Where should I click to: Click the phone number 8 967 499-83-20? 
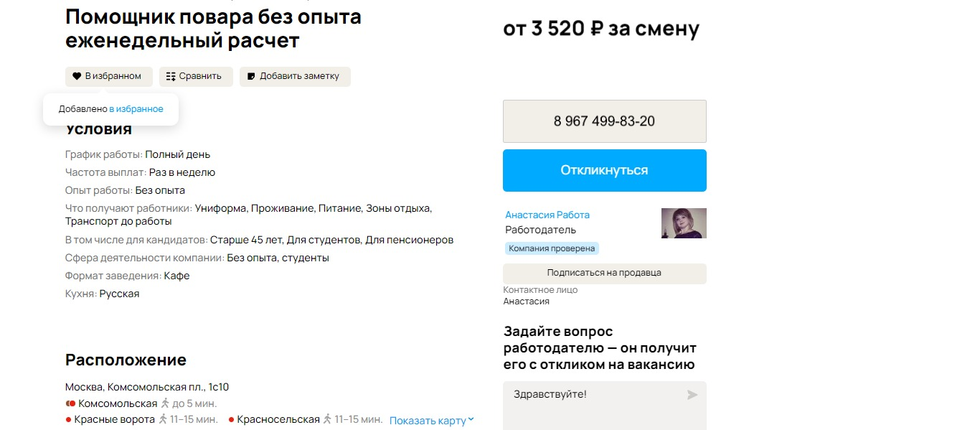(x=605, y=121)
